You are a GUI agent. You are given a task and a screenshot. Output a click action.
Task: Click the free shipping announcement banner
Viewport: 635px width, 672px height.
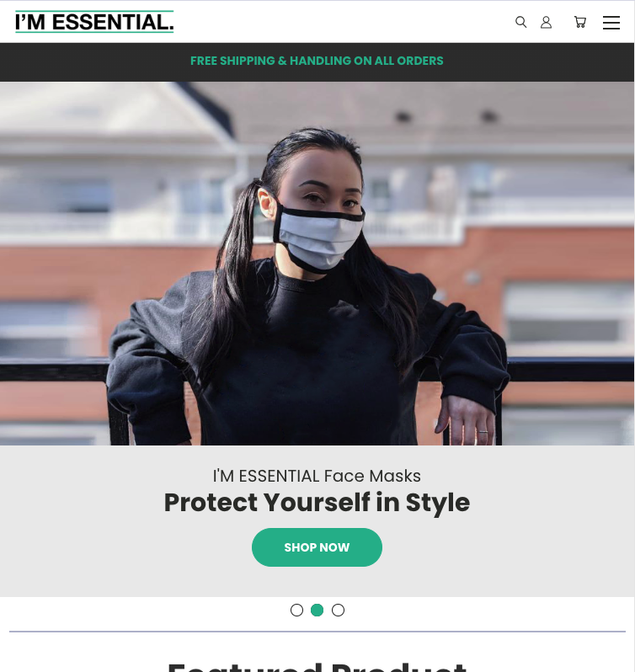click(x=317, y=61)
